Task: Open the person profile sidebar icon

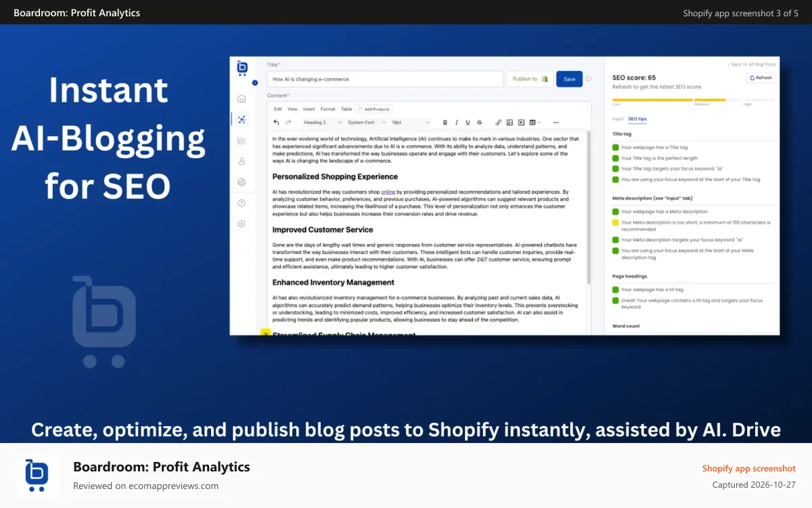Action: pos(242,161)
